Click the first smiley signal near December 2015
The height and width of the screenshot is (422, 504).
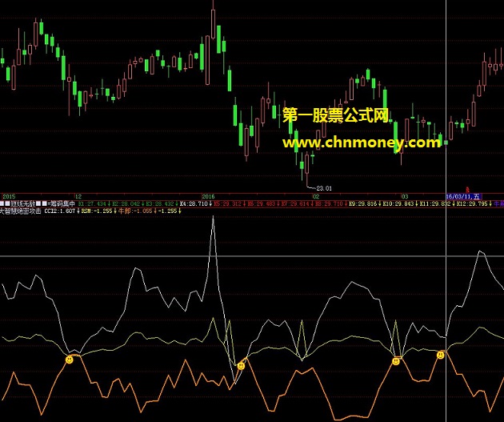(70, 360)
